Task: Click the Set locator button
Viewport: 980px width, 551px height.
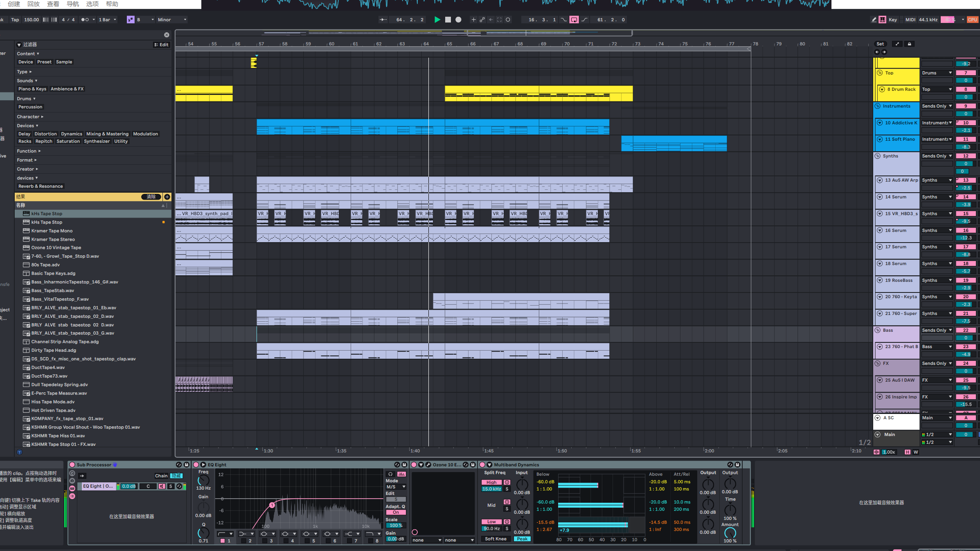Action: [880, 44]
